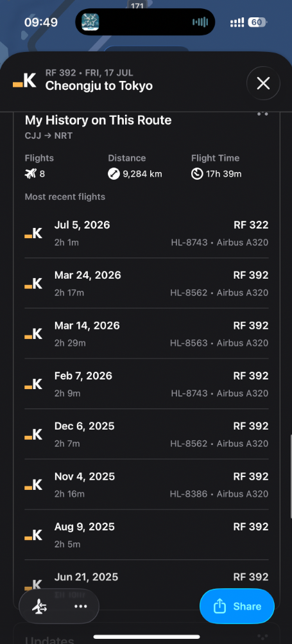Open the Dec 6, 2025 flight record
292x644 pixels.
pyautogui.click(x=146, y=434)
